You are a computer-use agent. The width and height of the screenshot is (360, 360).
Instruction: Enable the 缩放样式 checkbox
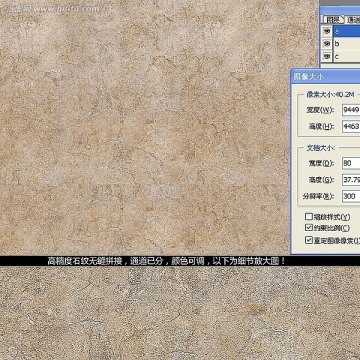(x=309, y=217)
